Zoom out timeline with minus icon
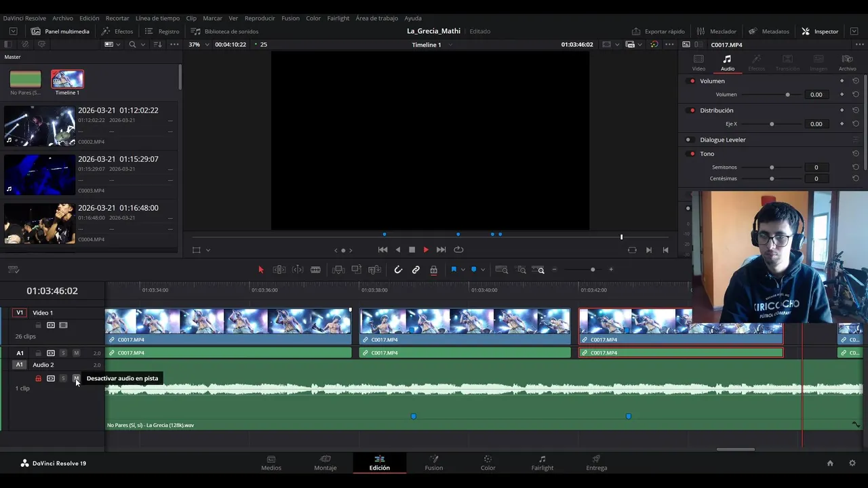The image size is (868, 488). coord(555,270)
